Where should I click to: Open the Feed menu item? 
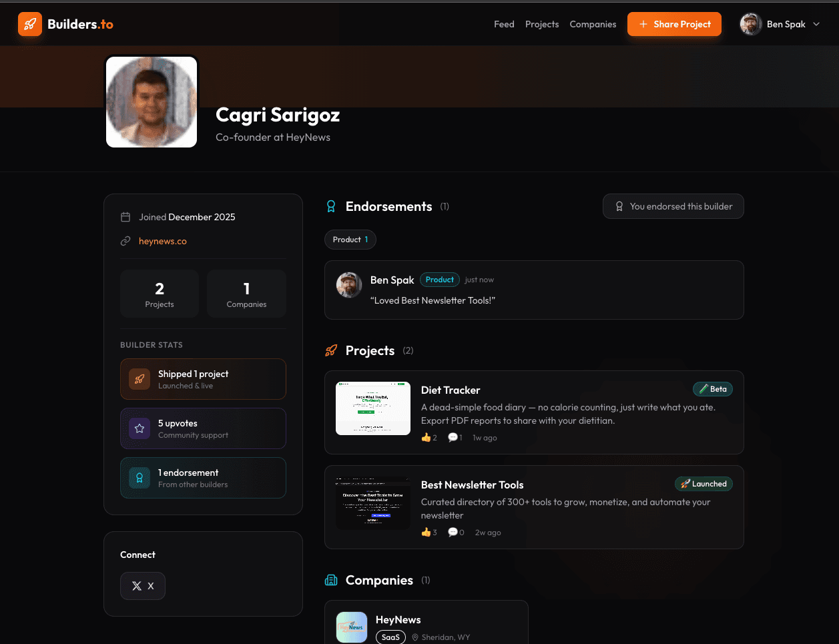click(504, 24)
